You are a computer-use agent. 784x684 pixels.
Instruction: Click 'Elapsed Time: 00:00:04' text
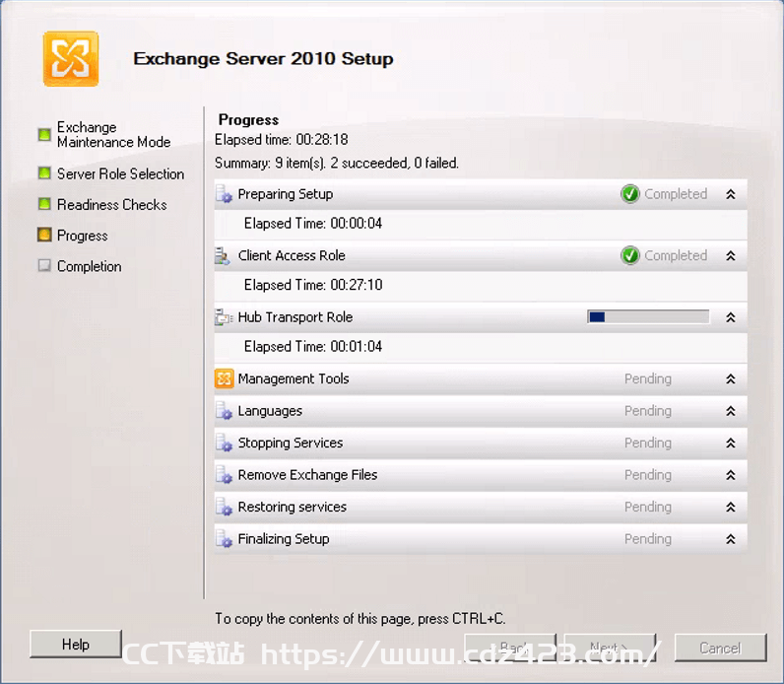[313, 223]
